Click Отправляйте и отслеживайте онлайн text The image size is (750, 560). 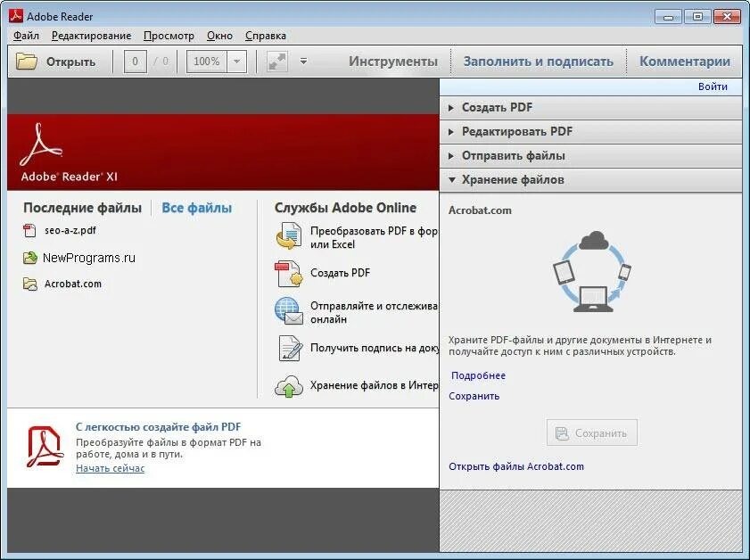tap(374, 312)
